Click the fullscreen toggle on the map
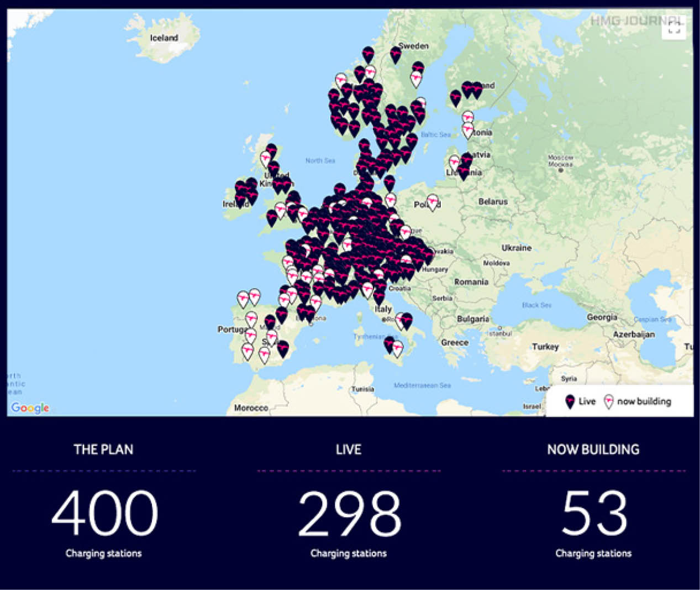The image size is (700, 590). click(673, 28)
